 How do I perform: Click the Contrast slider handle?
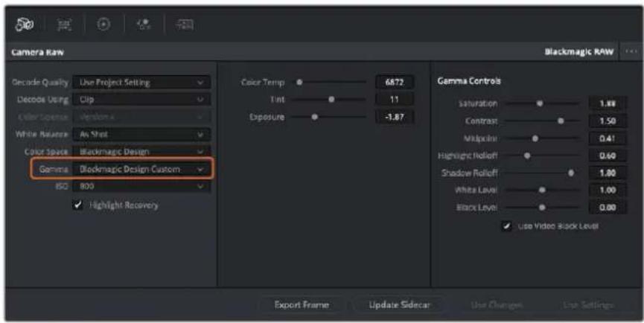[561, 121]
